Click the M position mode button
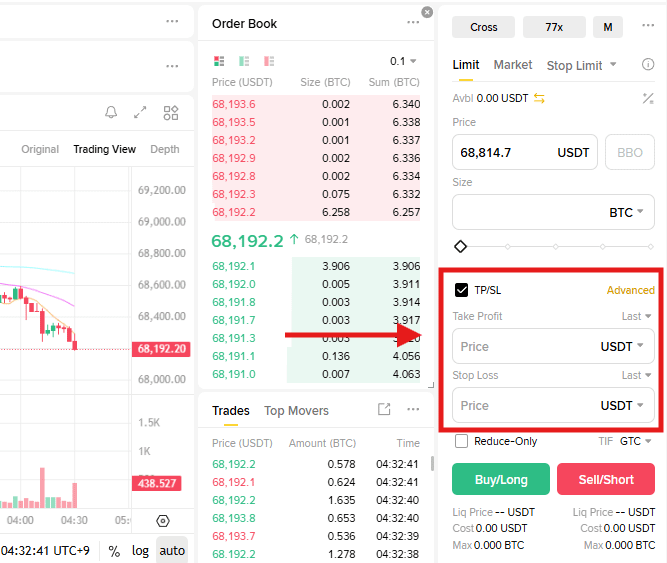 pos(608,27)
